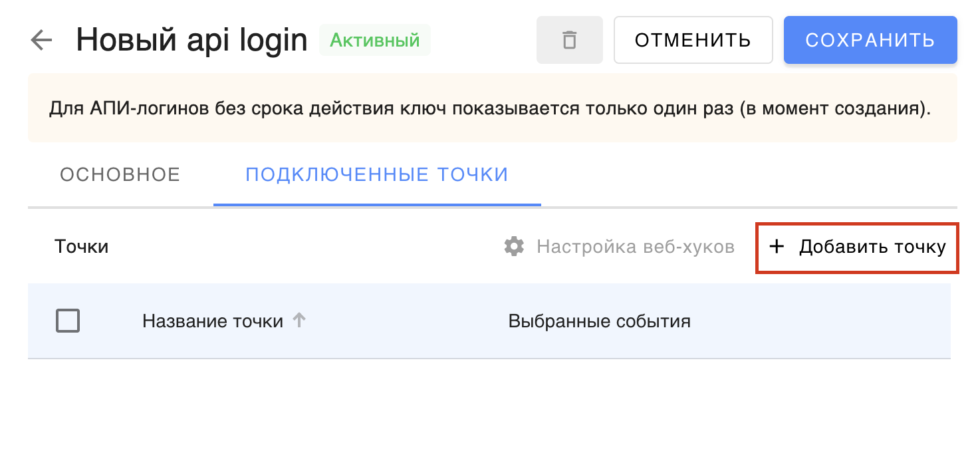Click the blue underline beneath the active tab
This screenshot has height=467, width=980.
pyautogui.click(x=377, y=205)
